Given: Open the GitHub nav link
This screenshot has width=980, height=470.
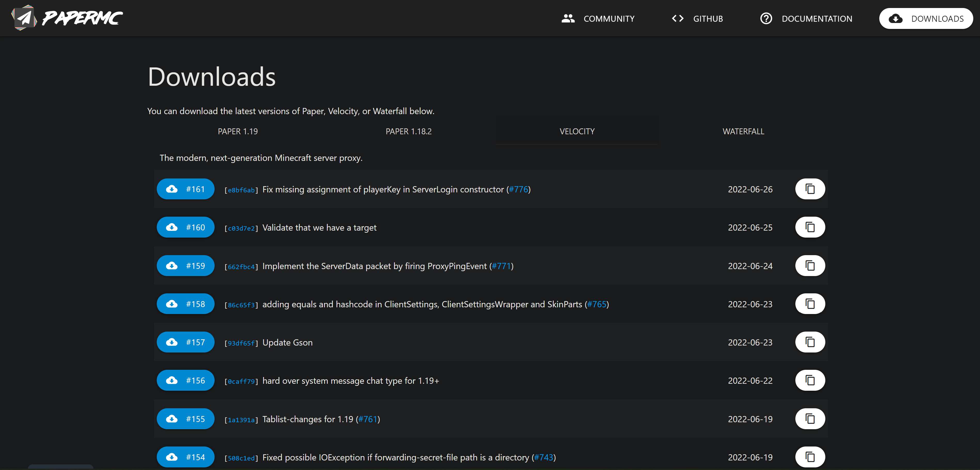Looking at the screenshot, I should click(x=697, y=19).
